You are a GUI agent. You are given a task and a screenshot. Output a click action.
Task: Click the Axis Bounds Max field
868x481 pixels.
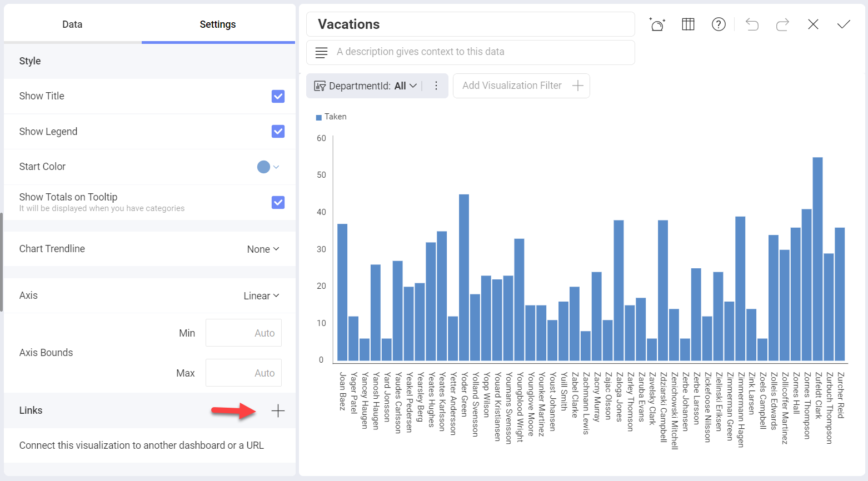[243, 373]
